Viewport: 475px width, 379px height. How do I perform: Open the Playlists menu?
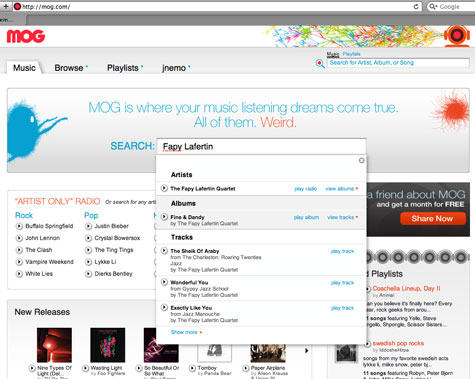tap(125, 68)
